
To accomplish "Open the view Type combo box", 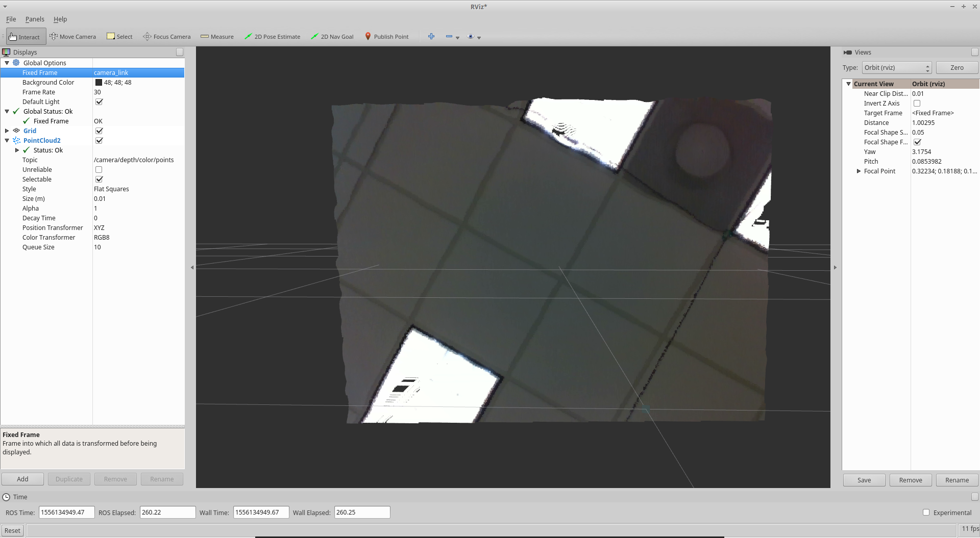I will tap(897, 67).
